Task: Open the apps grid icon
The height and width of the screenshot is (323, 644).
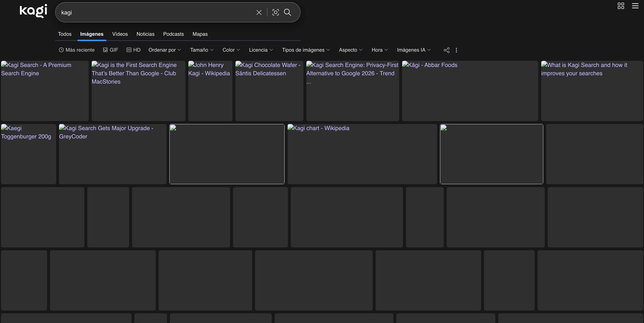Action: point(621,6)
